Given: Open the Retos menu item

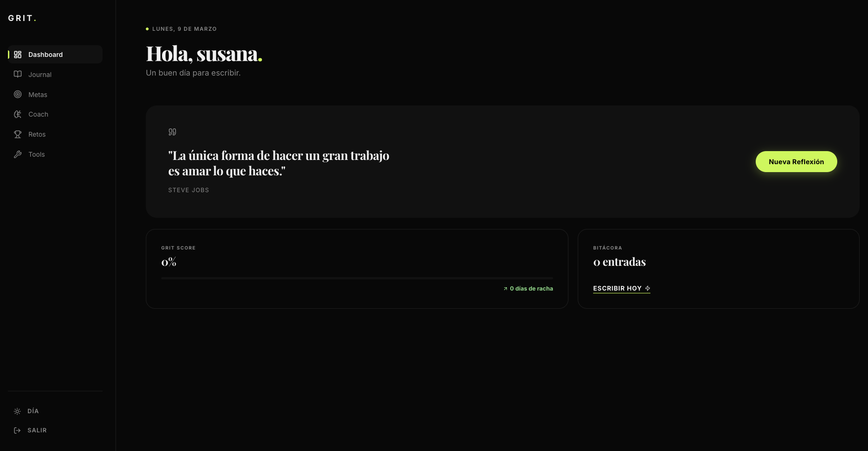Looking at the screenshot, I should coord(37,134).
